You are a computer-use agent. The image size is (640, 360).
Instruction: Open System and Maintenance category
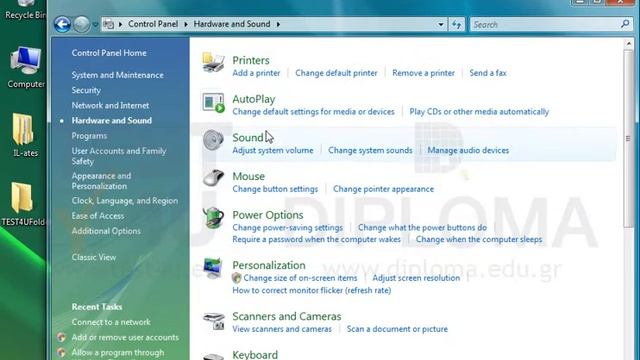click(x=118, y=75)
